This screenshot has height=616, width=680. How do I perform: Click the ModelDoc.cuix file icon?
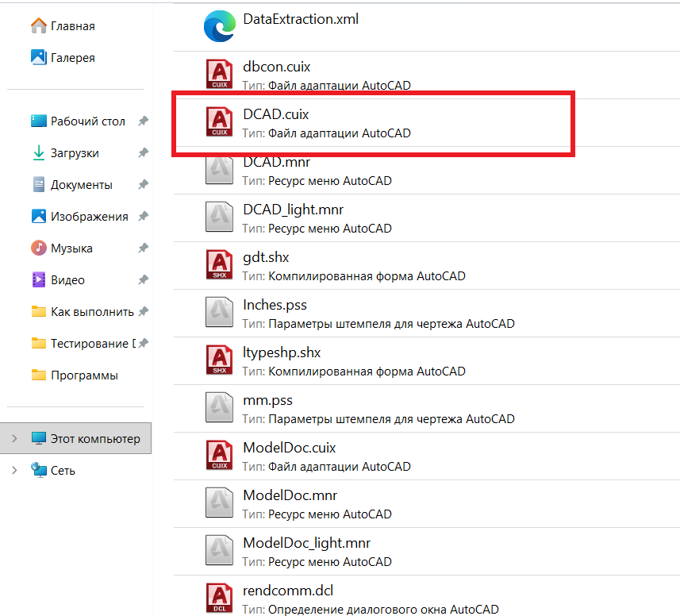(x=218, y=455)
